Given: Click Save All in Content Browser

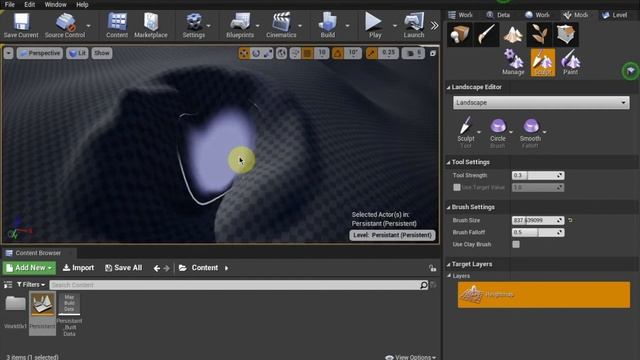Looking at the screenshot, I should tap(123, 268).
